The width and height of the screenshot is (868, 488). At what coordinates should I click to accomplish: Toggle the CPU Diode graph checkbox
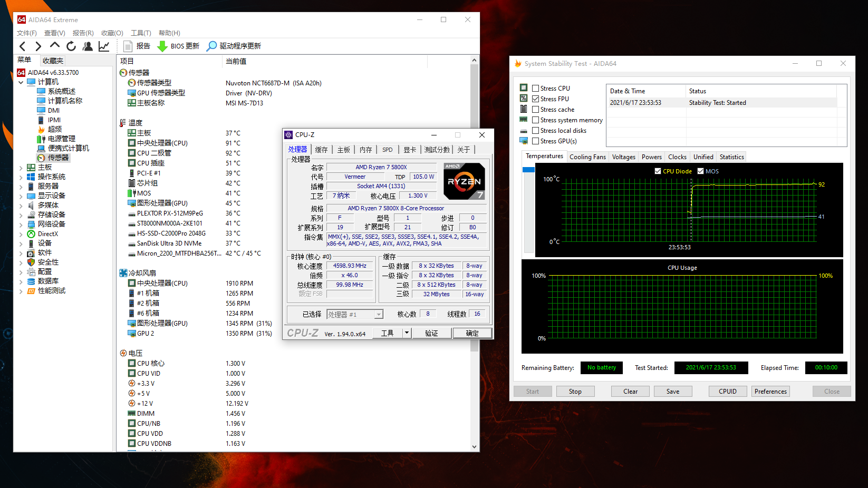(x=658, y=171)
